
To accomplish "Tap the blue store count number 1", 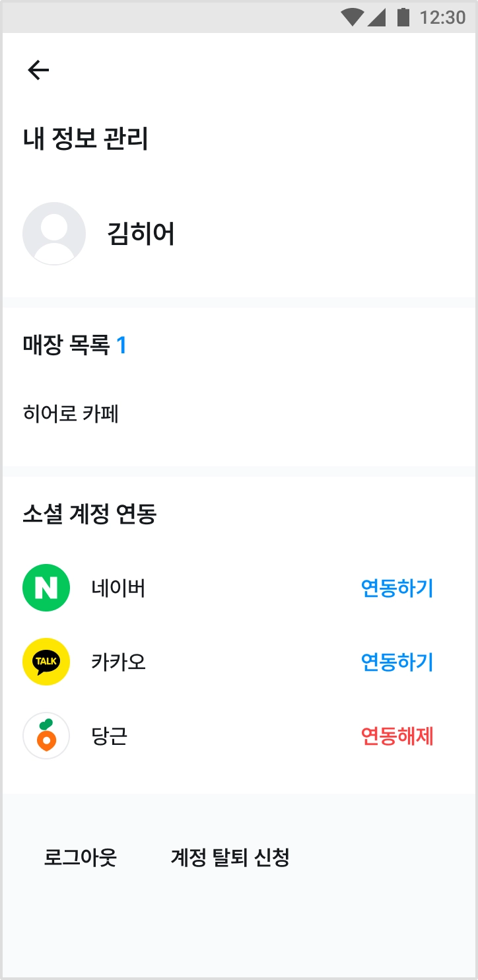I will [x=121, y=345].
